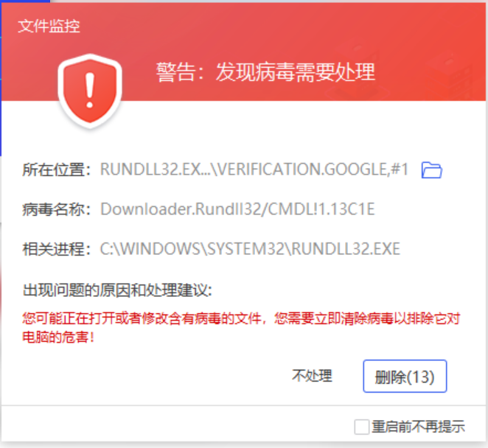The width and height of the screenshot is (488, 448).
Task: Click the red shield warning icon
Action: coord(90,91)
